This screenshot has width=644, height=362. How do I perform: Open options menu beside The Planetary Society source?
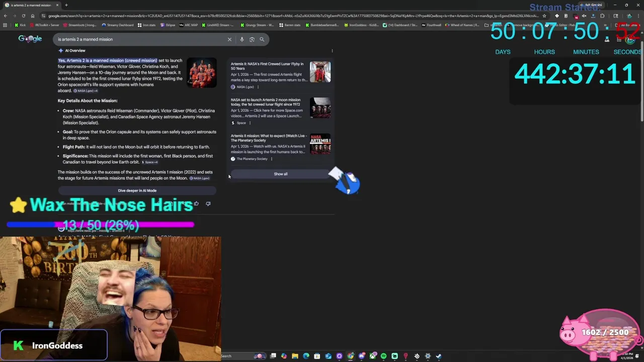(272, 159)
